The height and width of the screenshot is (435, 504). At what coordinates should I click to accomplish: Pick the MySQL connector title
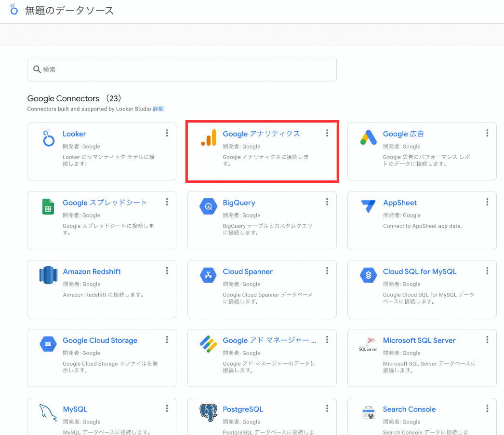coord(75,409)
